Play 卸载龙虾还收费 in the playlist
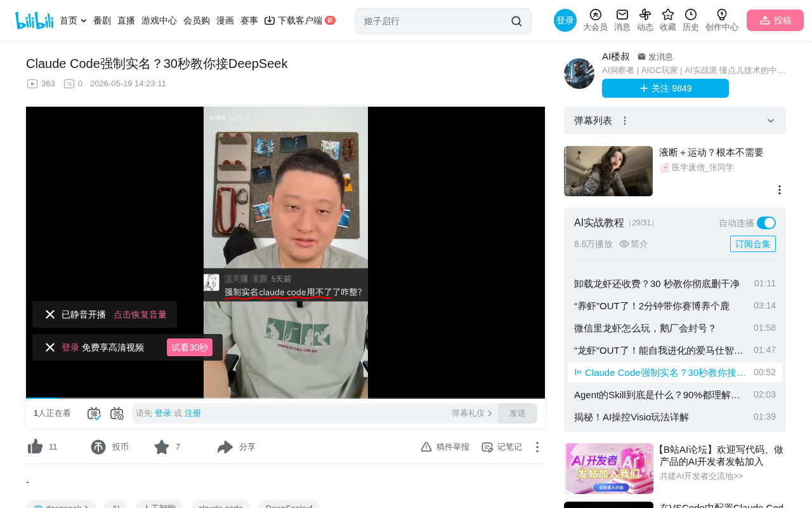The height and width of the screenshot is (508, 812). 675,283
